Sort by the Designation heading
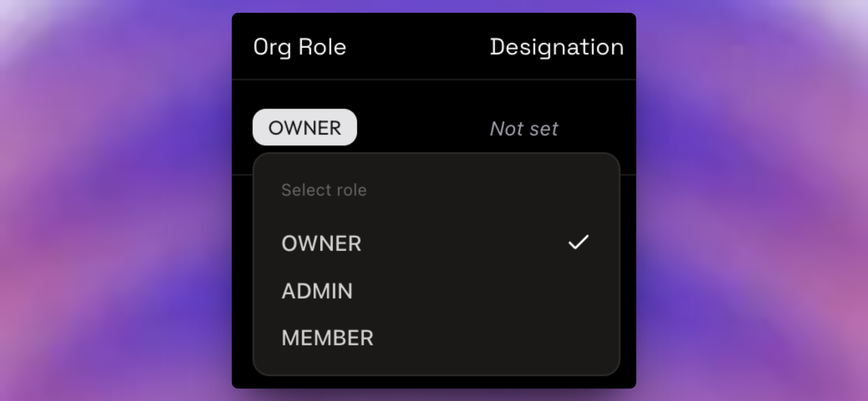 point(557,47)
